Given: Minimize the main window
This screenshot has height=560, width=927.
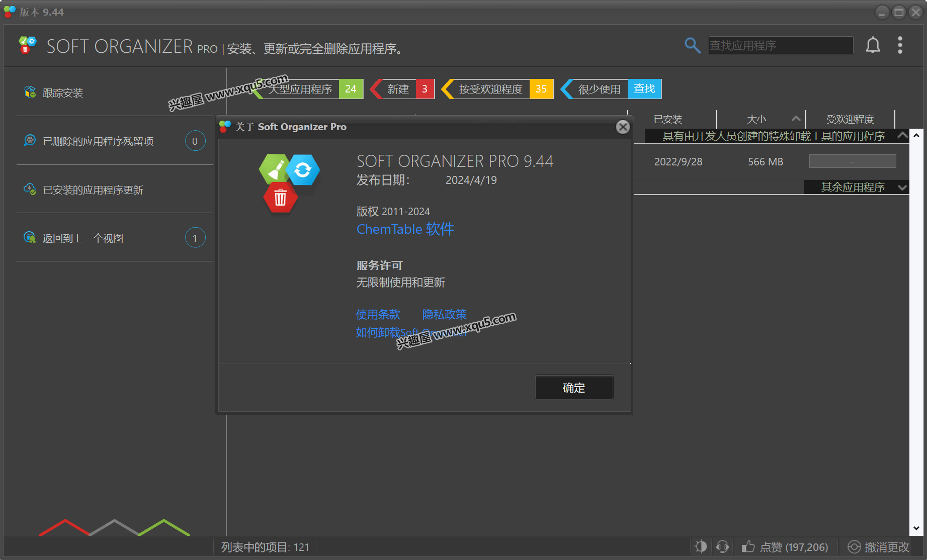Looking at the screenshot, I should [882, 12].
